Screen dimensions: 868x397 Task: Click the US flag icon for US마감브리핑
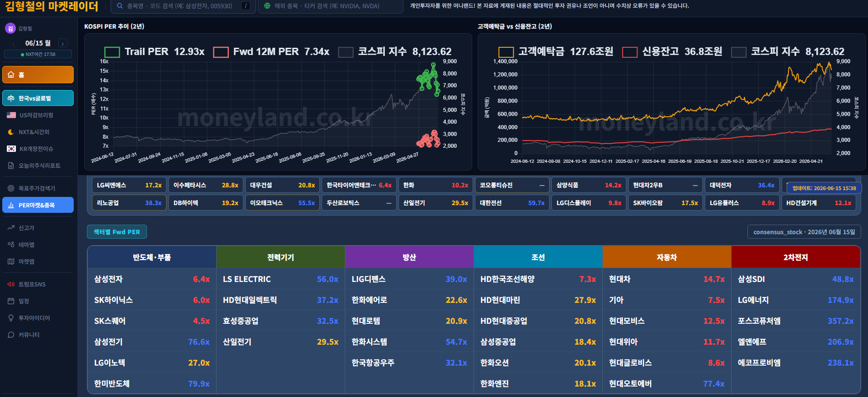[x=11, y=115]
